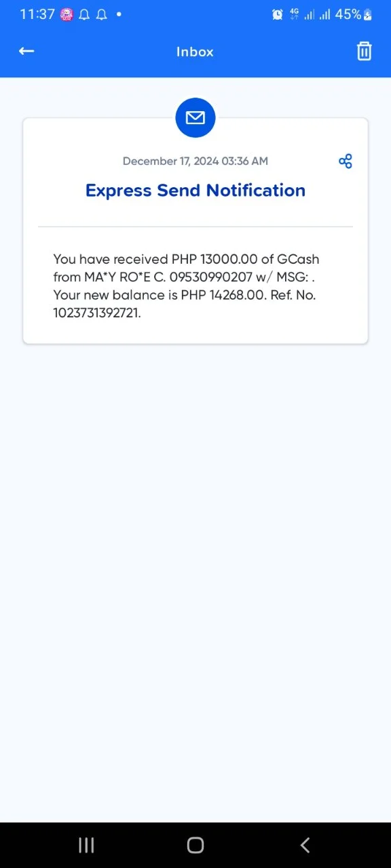
Task: Tap the pink app notification icon
Action: pyautogui.click(x=67, y=14)
